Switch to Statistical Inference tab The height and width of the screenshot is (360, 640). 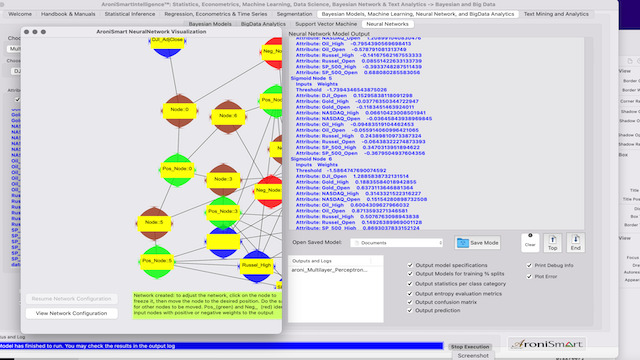(130, 14)
